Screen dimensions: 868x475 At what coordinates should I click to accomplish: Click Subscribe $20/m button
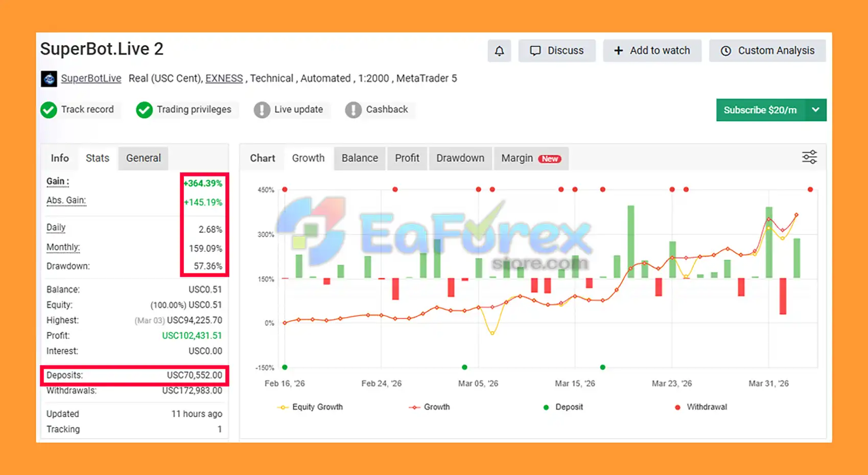point(760,110)
